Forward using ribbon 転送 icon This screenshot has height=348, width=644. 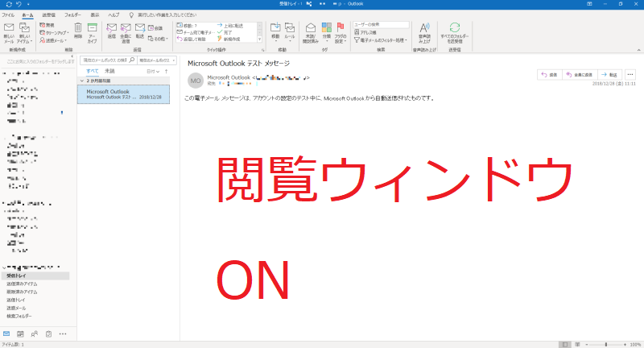pyautogui.click(x=139, y=31)
